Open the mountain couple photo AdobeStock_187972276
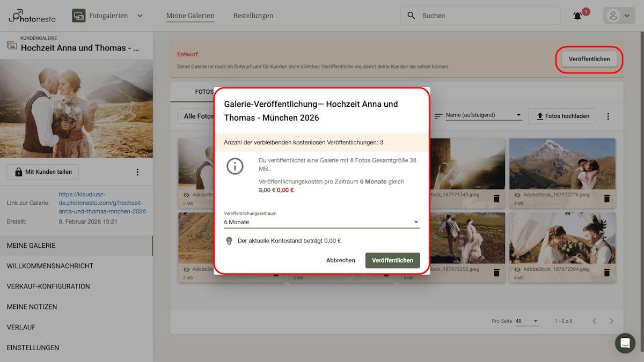 pos(562,164)
